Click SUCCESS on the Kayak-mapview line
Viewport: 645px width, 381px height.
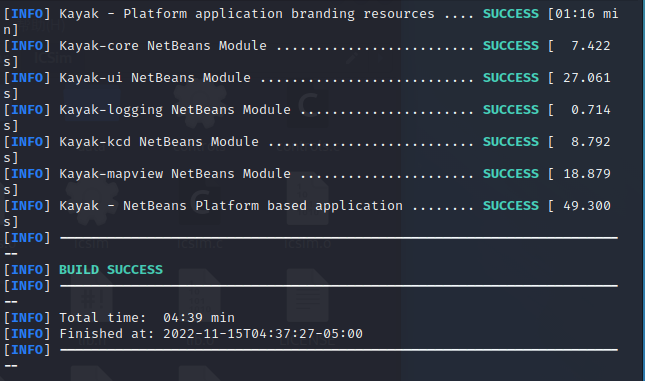pyautogui.click(x=510, y=174)
